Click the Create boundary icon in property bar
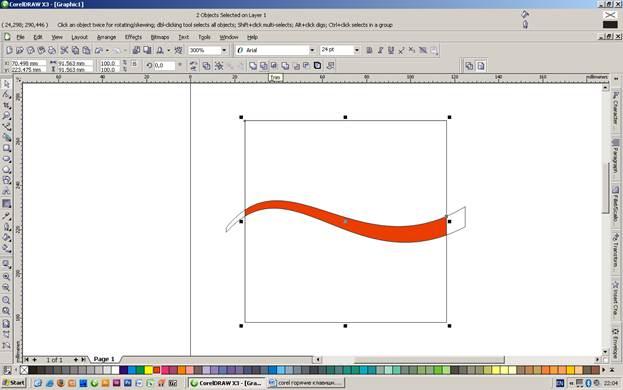 (x=317, y=66)
